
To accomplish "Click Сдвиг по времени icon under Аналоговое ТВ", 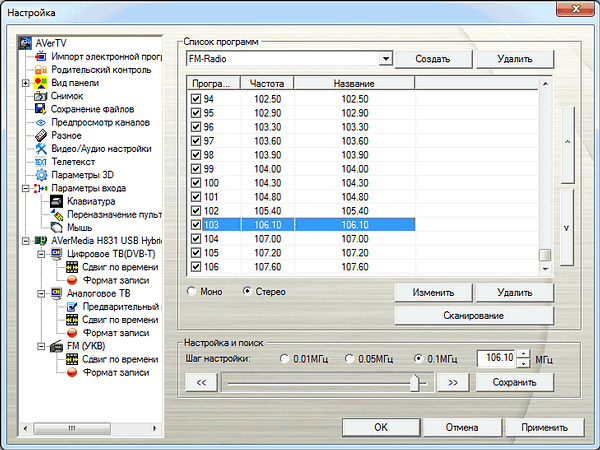I will click(72, 320).
